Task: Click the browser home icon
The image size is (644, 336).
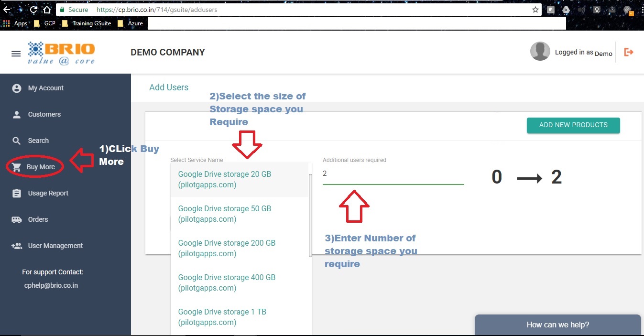Action: coord(46,10)
